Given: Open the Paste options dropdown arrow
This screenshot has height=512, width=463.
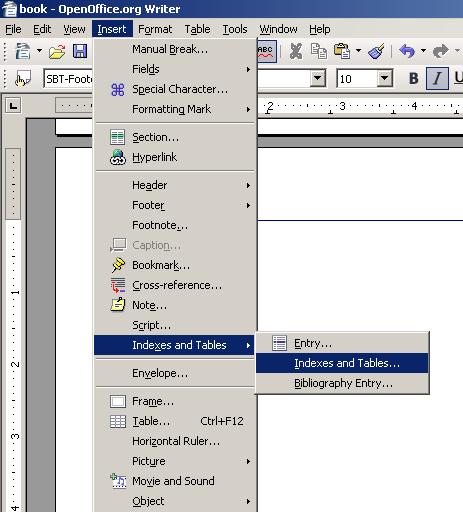Looking at the screenshot, I should coord(358,51).
